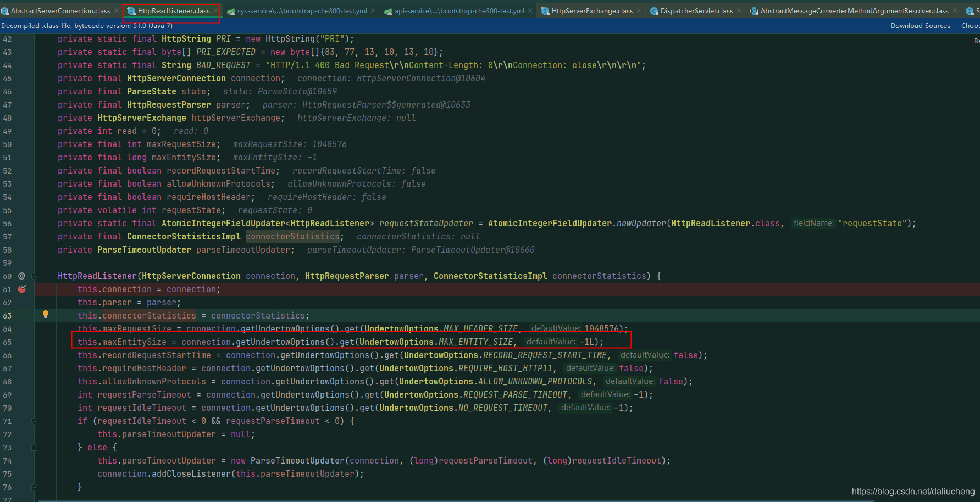Open api-service bootstrap-che300-test.yml tab
Screen dimensions: 980x502
click(x=459, y=11)
